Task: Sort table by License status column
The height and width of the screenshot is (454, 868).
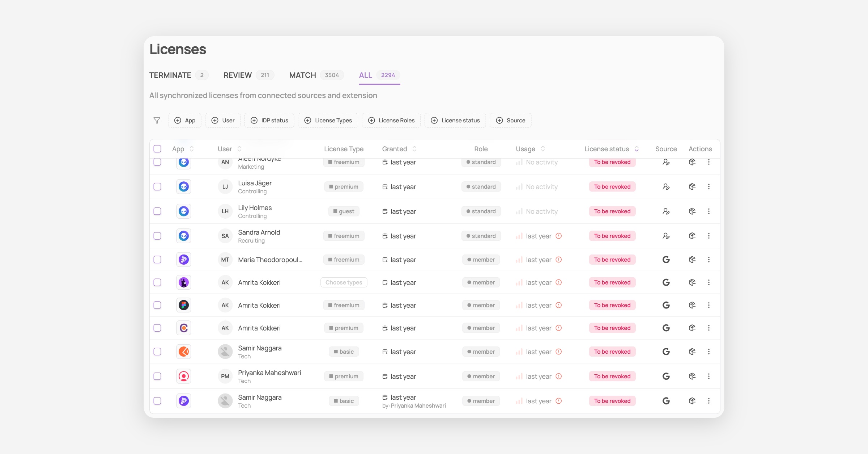Action: click(637, 149)
